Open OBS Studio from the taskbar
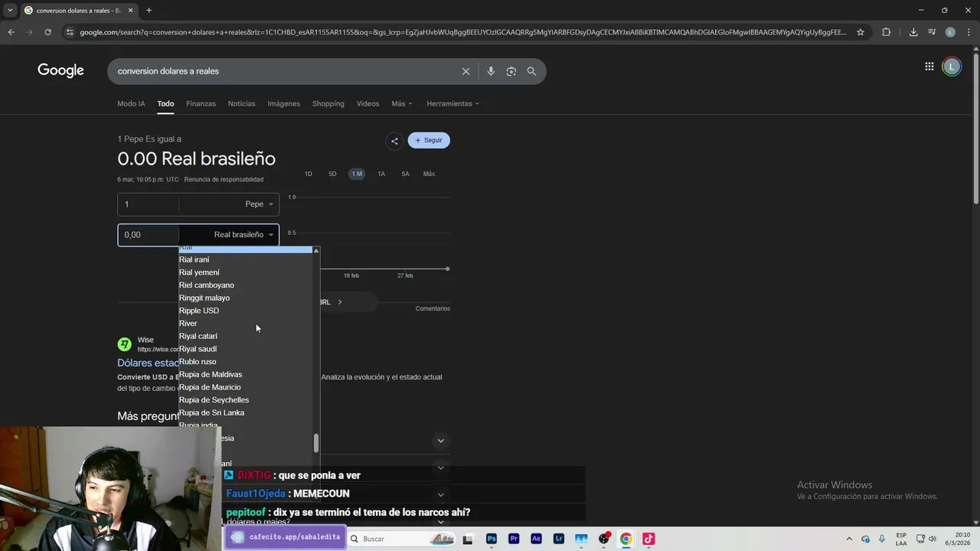Screen dimensions: 980x551 [604, 539]
